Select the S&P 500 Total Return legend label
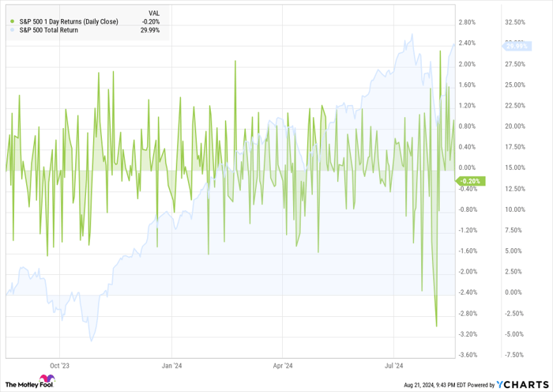Viewport: 553px width, 392px height. click(53, 30)
